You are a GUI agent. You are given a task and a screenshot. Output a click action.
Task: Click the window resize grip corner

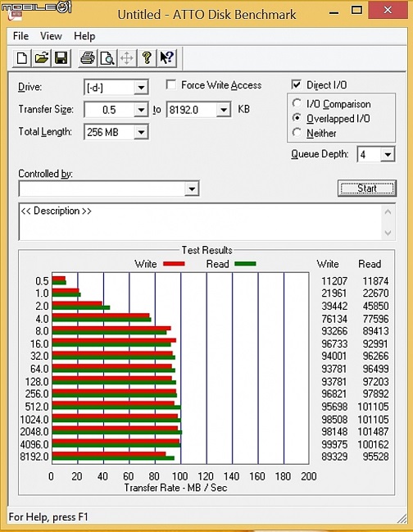[x=402, y=518]
